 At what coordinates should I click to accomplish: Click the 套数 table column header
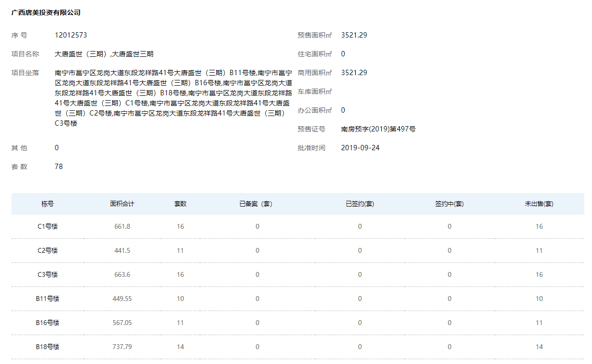pyautogui.click(x=180, y=204)
